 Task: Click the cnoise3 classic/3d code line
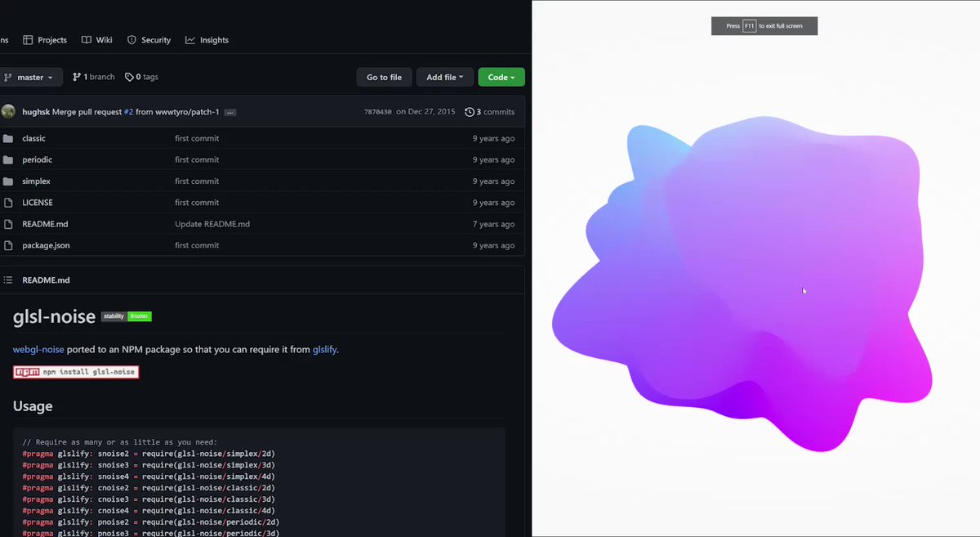click(x=149, y=499)
